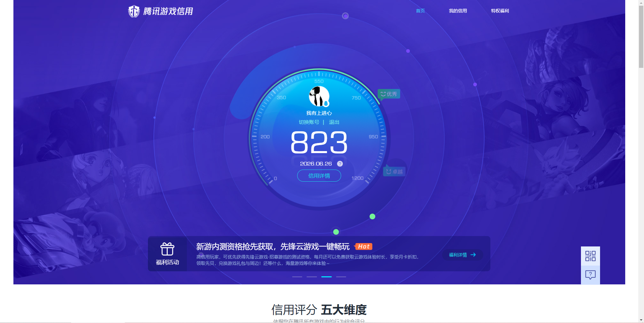This screenshot has height=323, width=644.
Task: Click the orange Hot tag
Action: (363, 246)
